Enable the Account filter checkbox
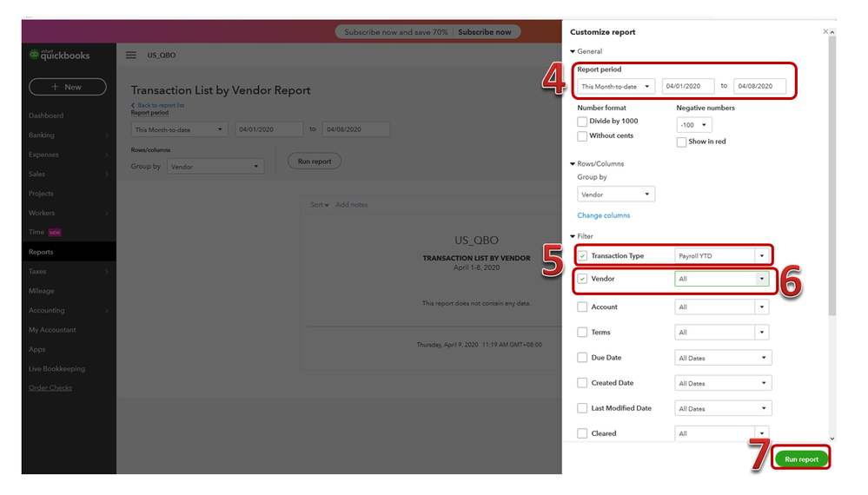Image resolution: width=868 pixels, height=495 pixels. (x=582, y=307)
